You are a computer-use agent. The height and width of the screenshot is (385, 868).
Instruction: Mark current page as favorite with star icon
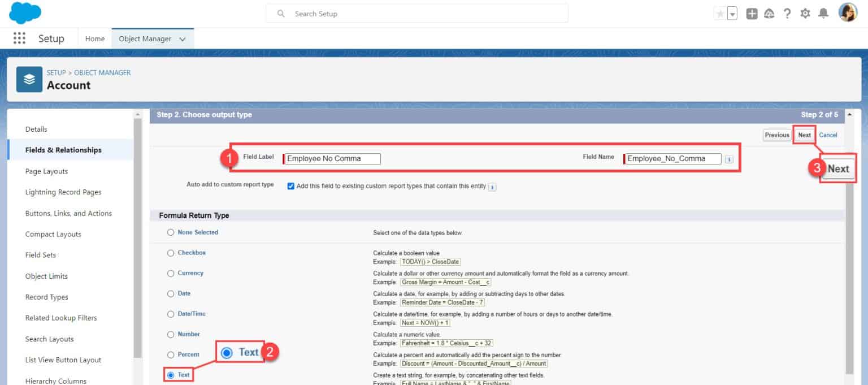tap(720, 12)
